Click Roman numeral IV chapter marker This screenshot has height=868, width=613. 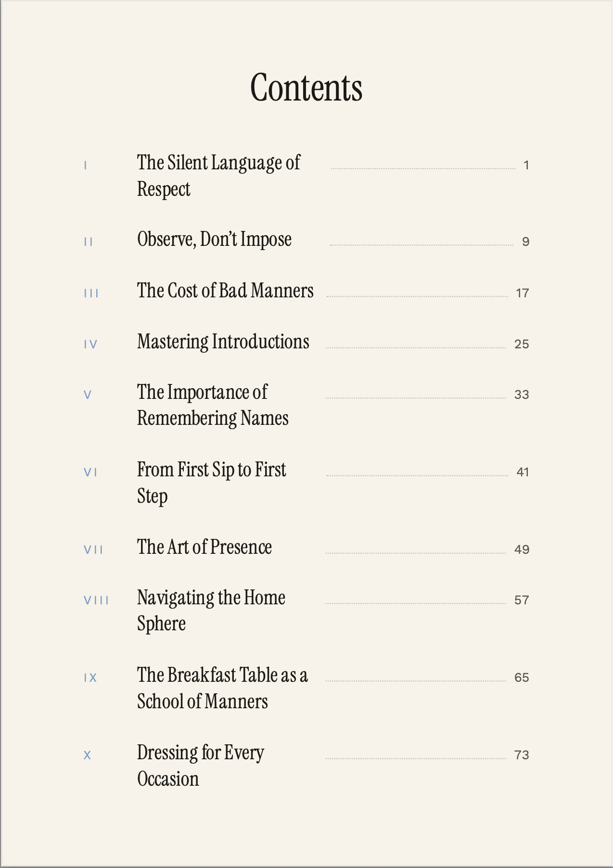(90, 344)
